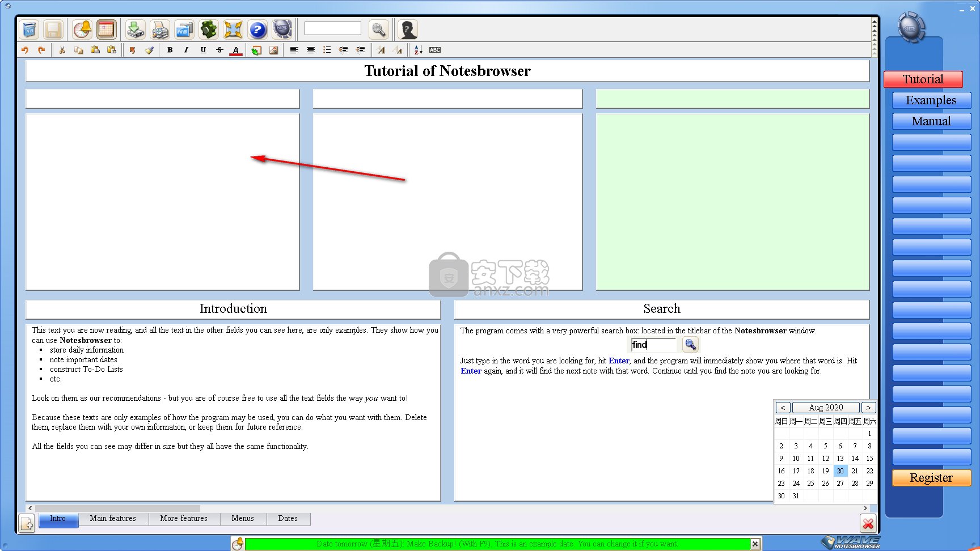Toggle the bullet list button
This screenshot has width=980, height=551.
327,50
